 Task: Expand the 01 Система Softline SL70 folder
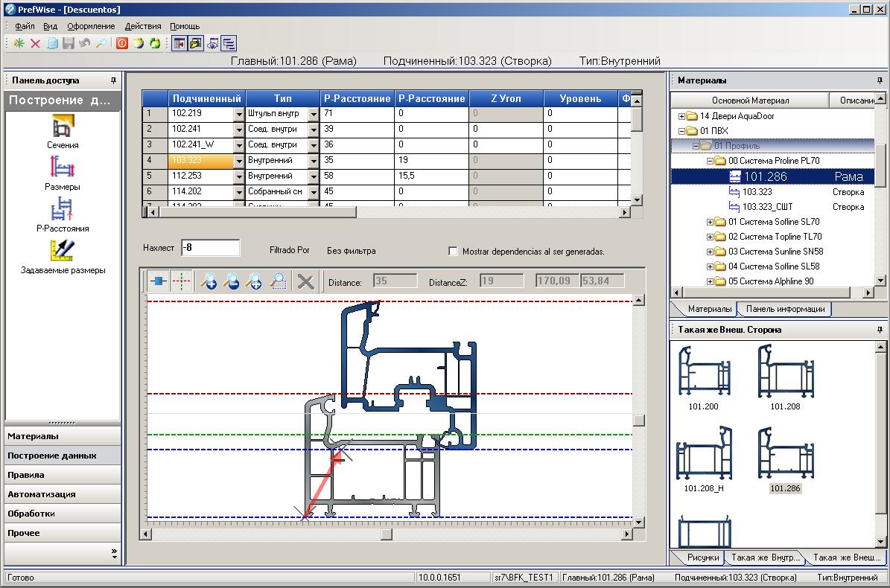pos(710,223)
